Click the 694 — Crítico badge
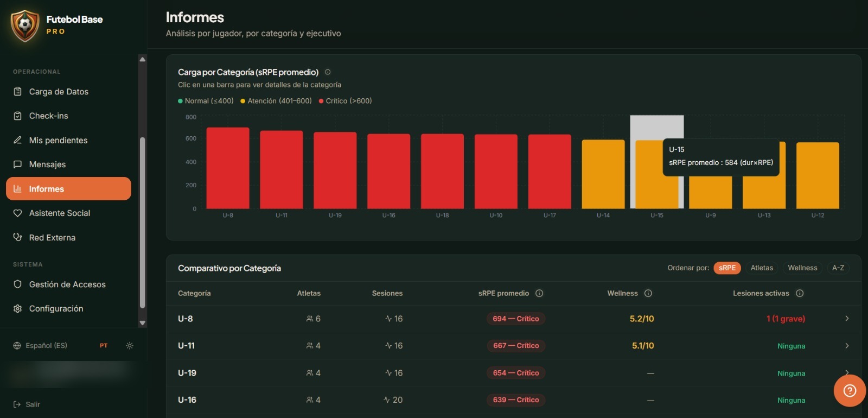This screenshot has height=418, width=868. pos(516,319)
